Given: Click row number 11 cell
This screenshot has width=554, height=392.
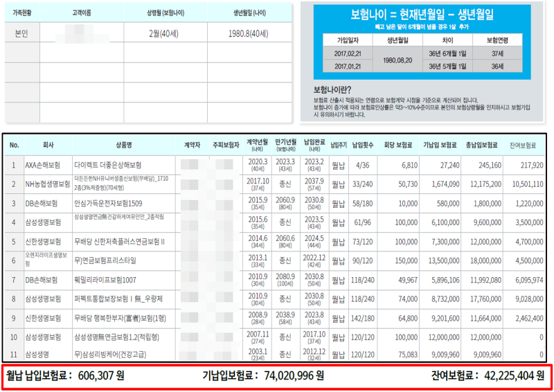Looking at the screenshot, I should [x=13, y=354].
